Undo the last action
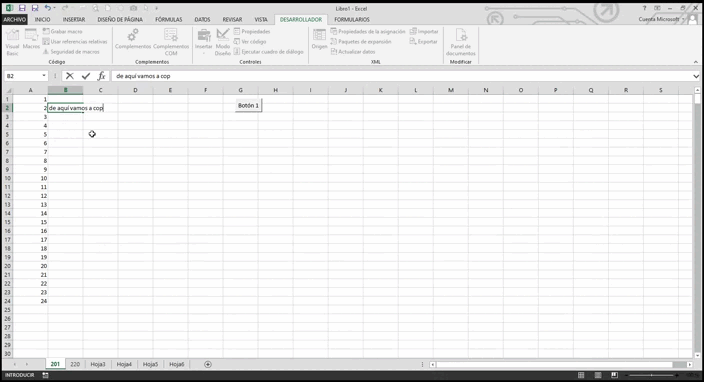The image size is (704, 382). tap(47, 8)
